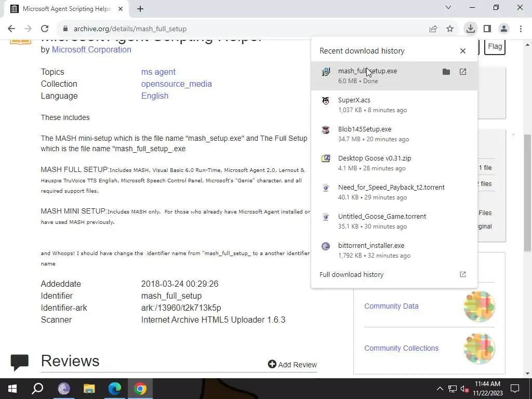
Task: Select Blob145Setup.exe download entry
Action: 394,134
